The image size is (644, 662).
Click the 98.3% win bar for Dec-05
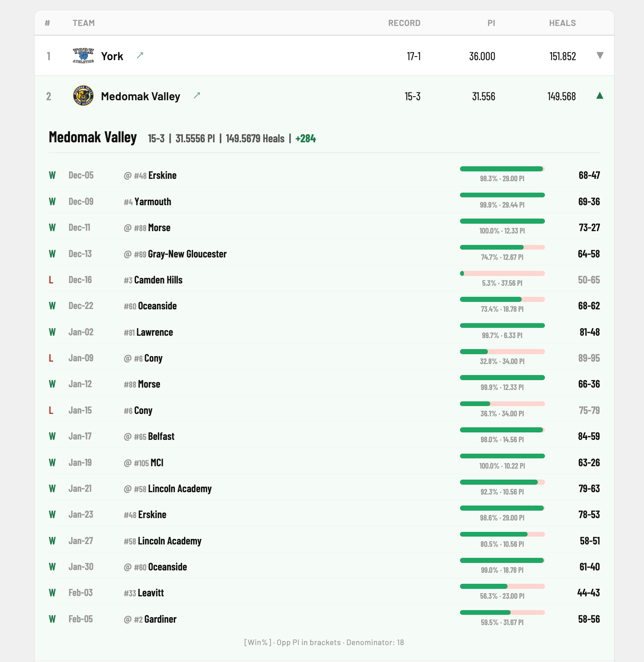click(x=502, y=169)
